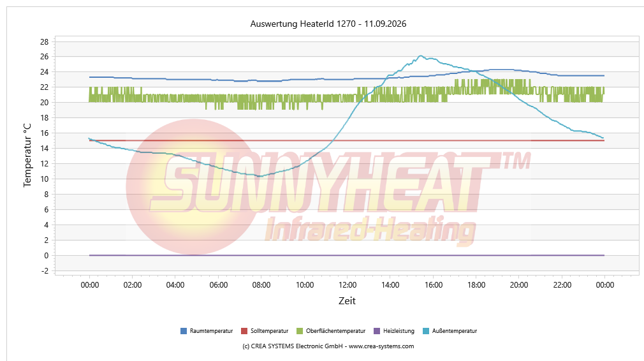Click the 20:00 time axis label
Viewport: 644px width, 361px height.
click(519, 285)
